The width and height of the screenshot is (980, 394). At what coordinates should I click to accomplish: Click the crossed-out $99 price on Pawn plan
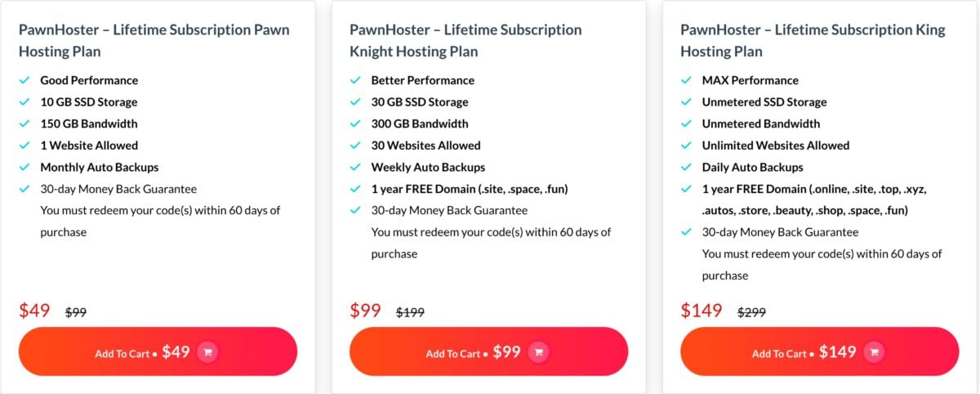76,312
